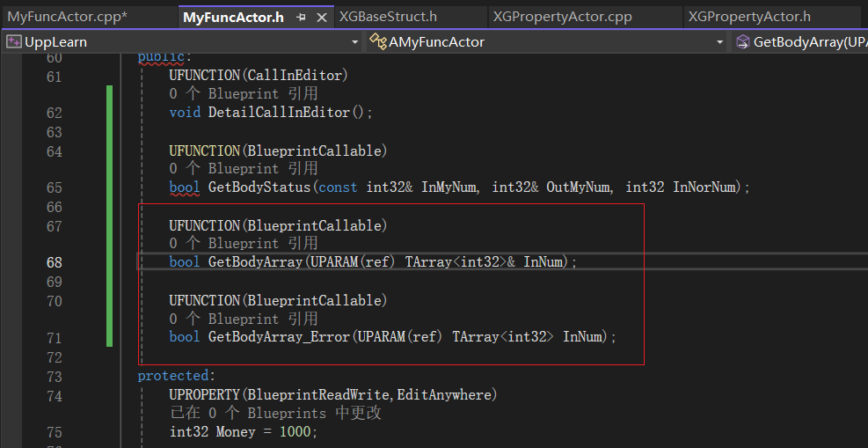The width and height of the screenshot is (868, 448).
Task: Open the XGPropertyActor.cpp tab
Action: coord(563,17)
